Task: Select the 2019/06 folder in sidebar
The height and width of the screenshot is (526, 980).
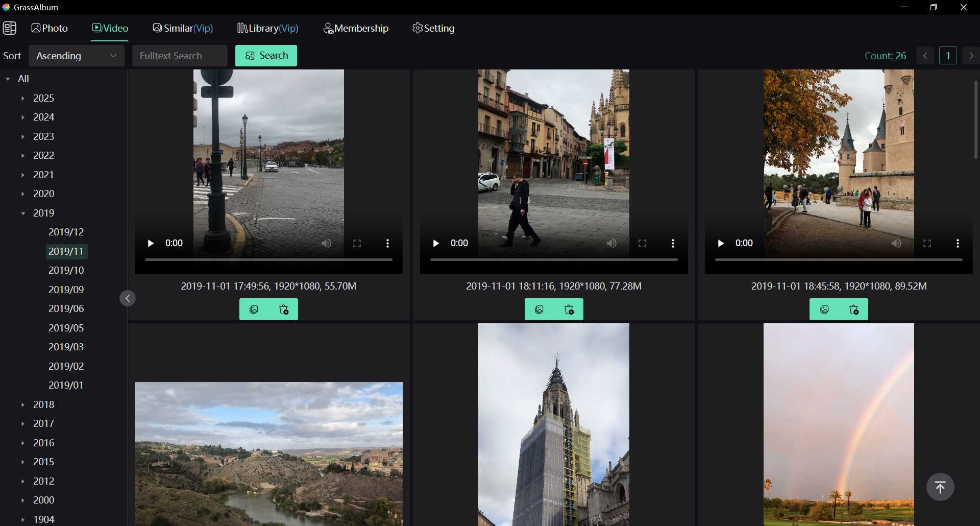Action: tap(66, 308)
